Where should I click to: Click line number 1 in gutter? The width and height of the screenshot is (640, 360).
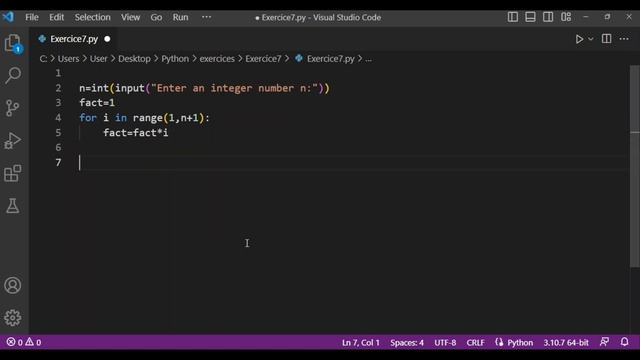click(x=58, y=73)
